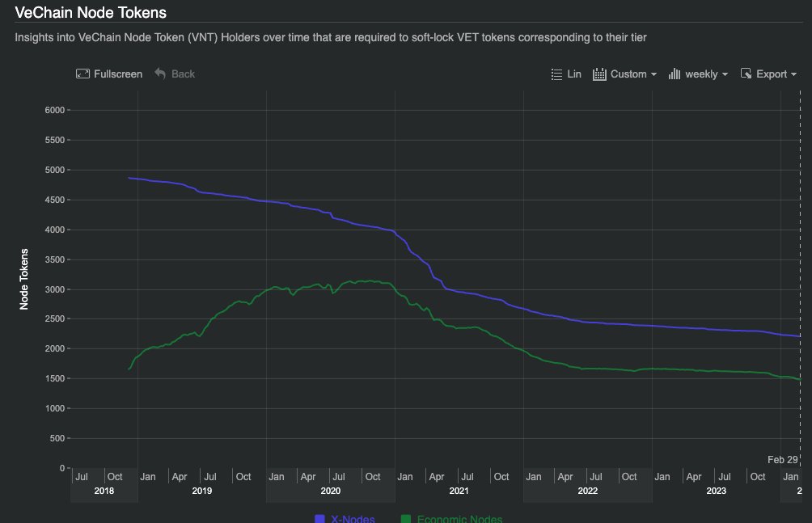Click the 500 y-axis tick label
The width and height of the screenshot is (812, 523).
[x=57, y=438]
